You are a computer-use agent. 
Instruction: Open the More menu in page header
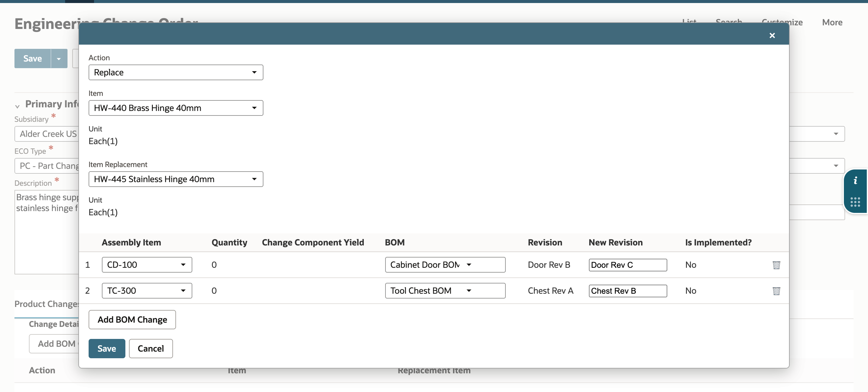(832, 22)
